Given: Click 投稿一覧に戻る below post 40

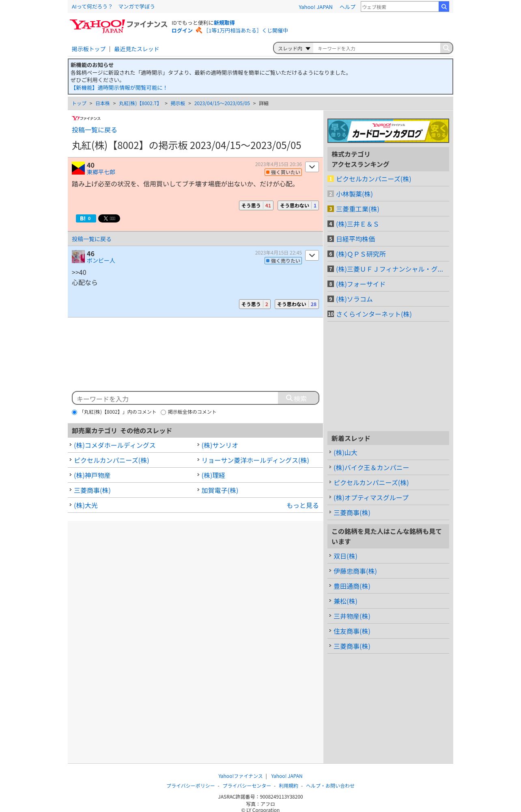Looking at the screenshot, I should (91, 239).
